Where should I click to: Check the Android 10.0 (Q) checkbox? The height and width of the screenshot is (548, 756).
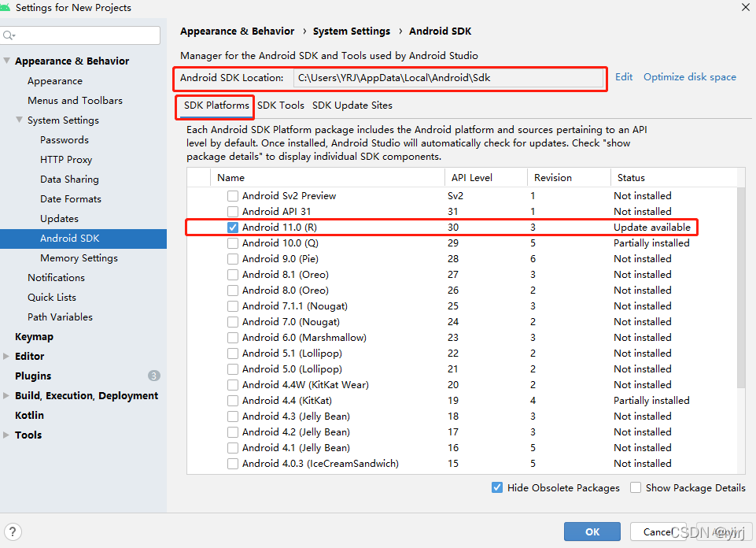(233, 243)
